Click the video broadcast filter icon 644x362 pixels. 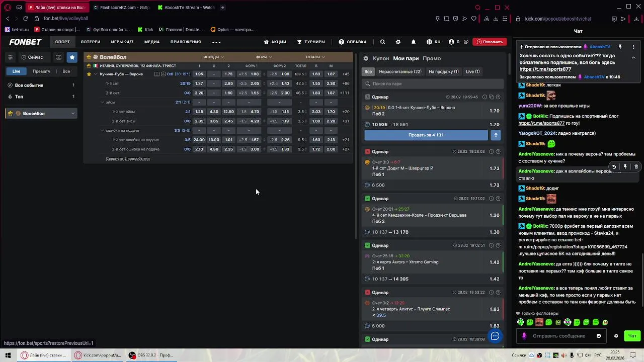[59, 57]
